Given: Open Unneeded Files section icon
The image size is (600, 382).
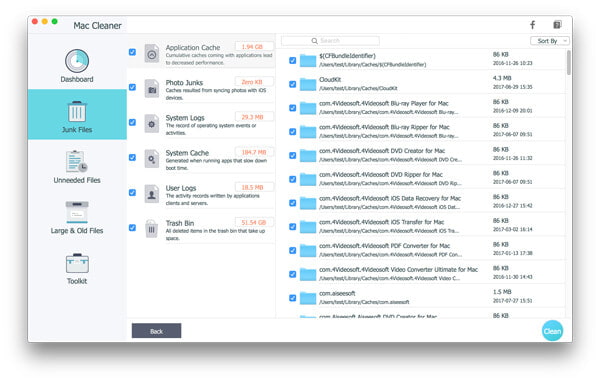Looking at the screenshot, I should 77,161.
